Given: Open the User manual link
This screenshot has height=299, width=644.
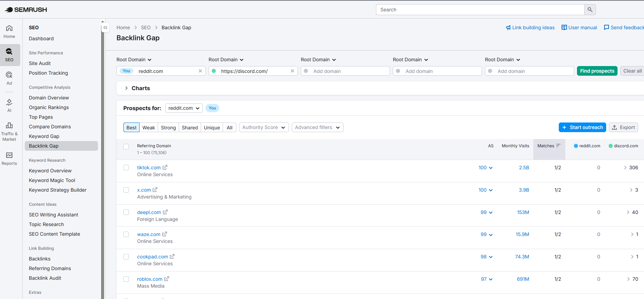Looking at the screenshot, I should click(579, 28).
